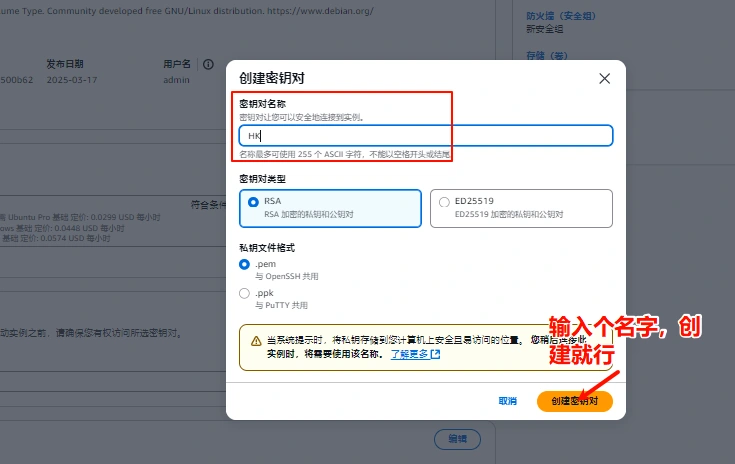Viewport: 735px width, 464px height.
Task: Choose .ppk private key format
Action: [x=245, y=294]
